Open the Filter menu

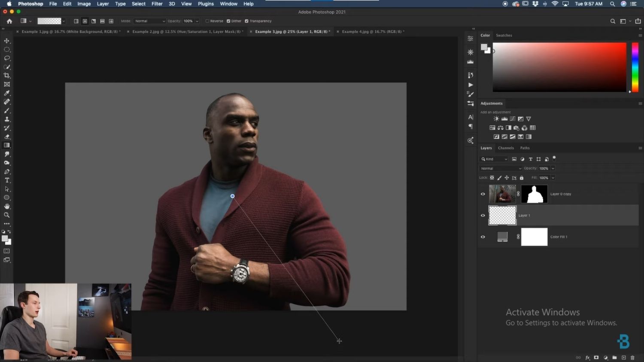tap(157, 4)
